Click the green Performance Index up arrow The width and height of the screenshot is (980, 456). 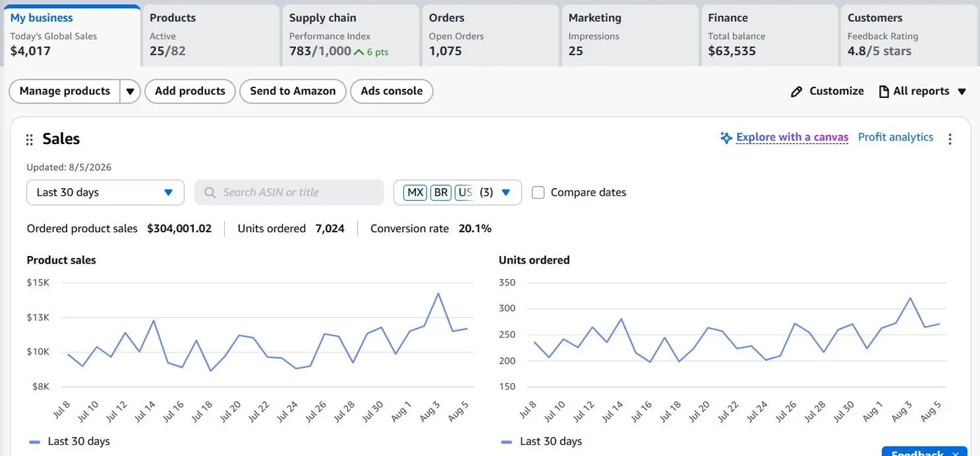(x=359, y=51)
